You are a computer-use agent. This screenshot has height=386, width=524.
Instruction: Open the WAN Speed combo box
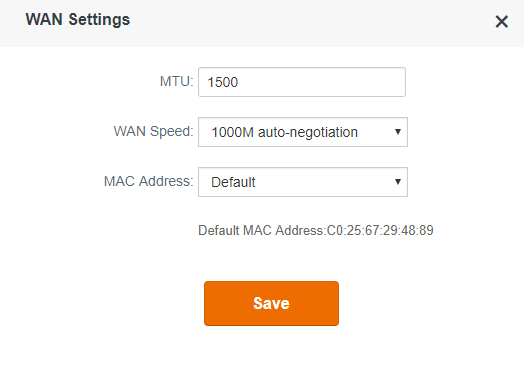pos(303,132)
